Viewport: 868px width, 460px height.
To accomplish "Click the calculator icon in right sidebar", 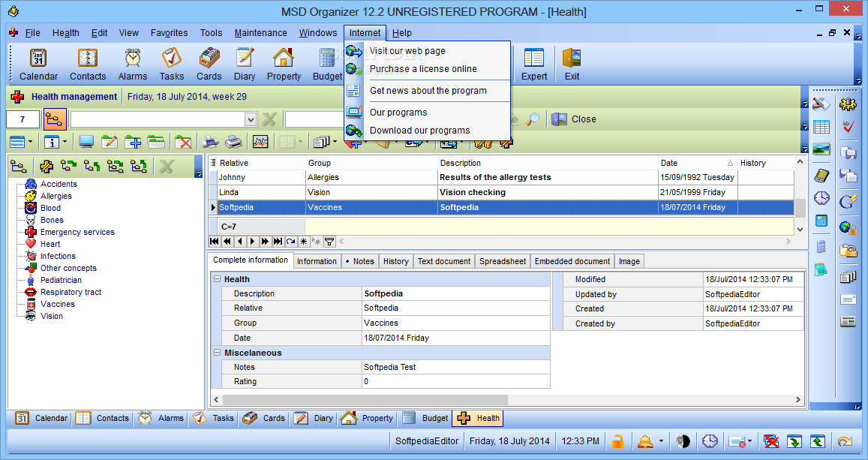I will (821, 221).
